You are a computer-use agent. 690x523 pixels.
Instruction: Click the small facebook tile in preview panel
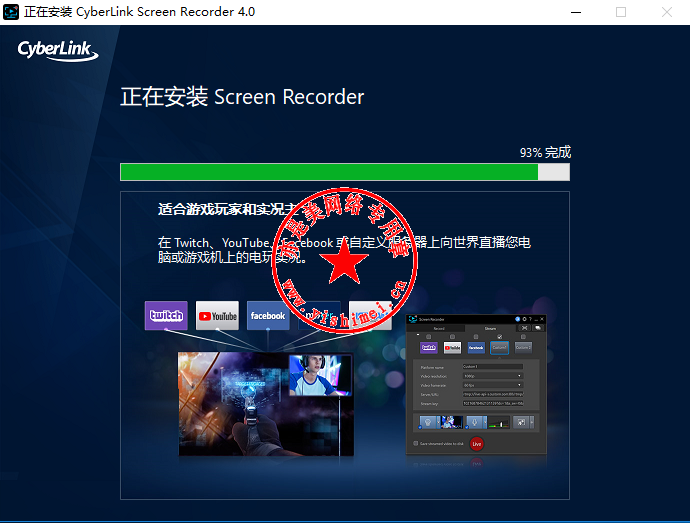(476, 347)
